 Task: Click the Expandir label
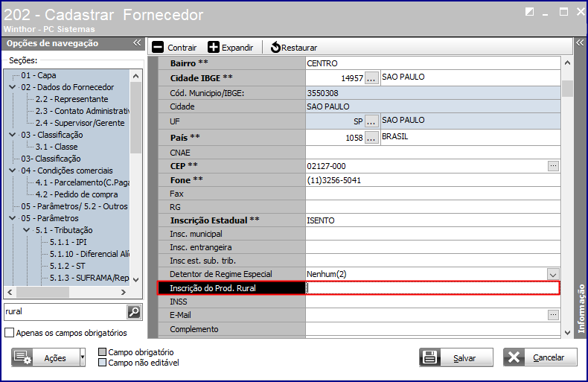(237, 48)
